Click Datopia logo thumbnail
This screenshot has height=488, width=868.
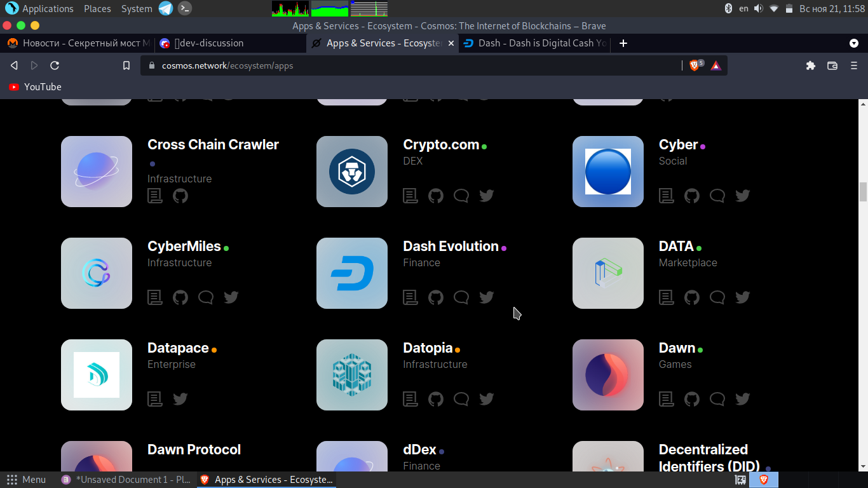tap(352, 375)
